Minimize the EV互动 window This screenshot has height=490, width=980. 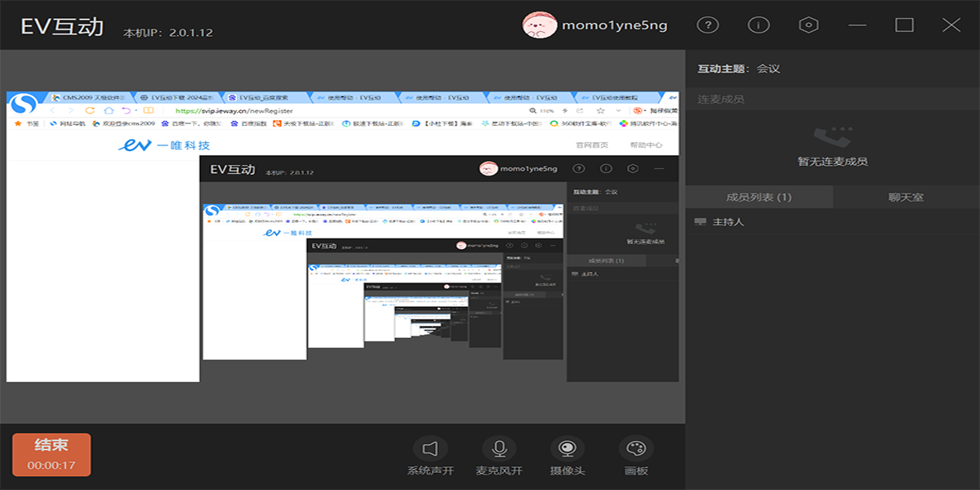[857, 25]
